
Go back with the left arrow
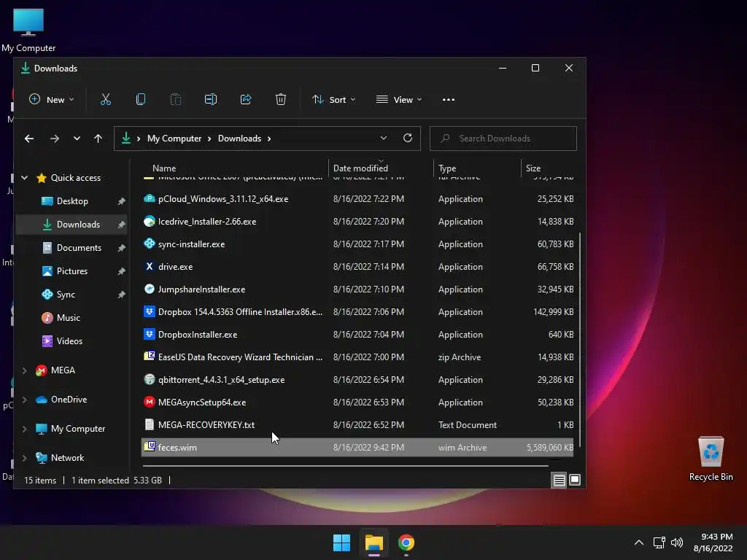(29, 139)
